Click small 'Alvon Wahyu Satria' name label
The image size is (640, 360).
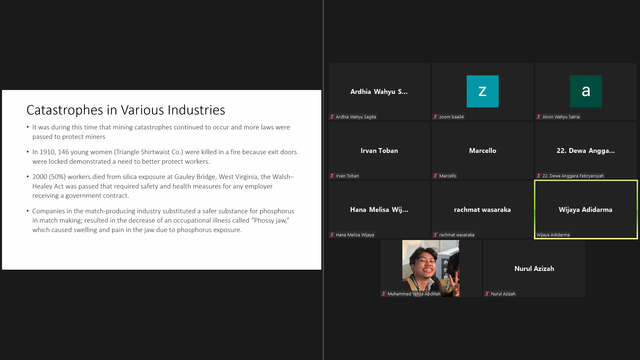click(x=561, y=117)
